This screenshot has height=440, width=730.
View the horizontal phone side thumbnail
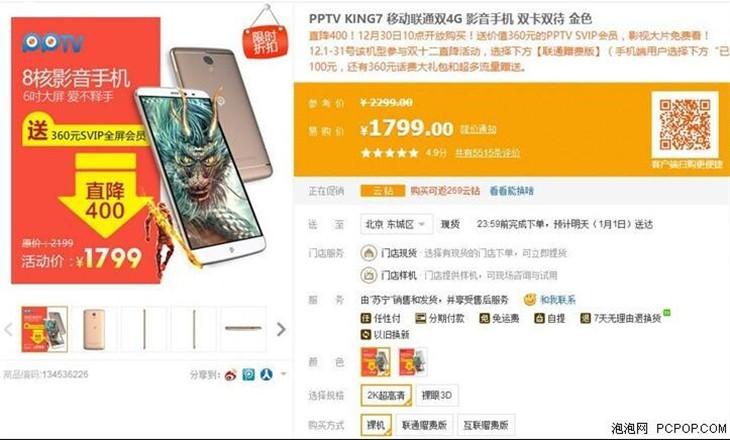pos(243,328)
